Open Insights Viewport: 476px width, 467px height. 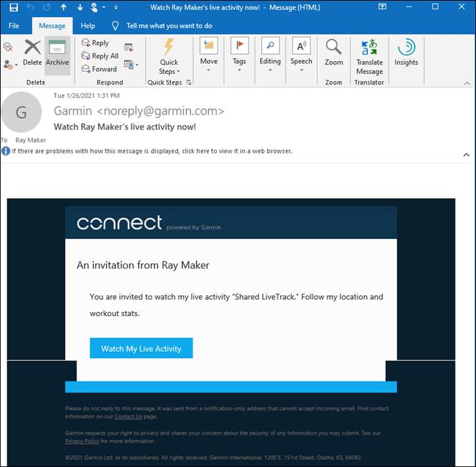point(406,52)
